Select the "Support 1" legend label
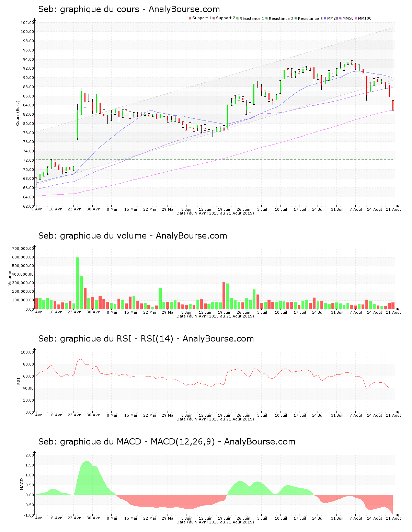 [202, 18]
